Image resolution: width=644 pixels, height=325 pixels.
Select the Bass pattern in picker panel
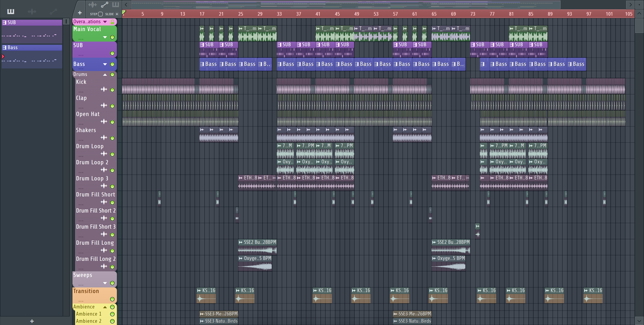tap(32, 57)
